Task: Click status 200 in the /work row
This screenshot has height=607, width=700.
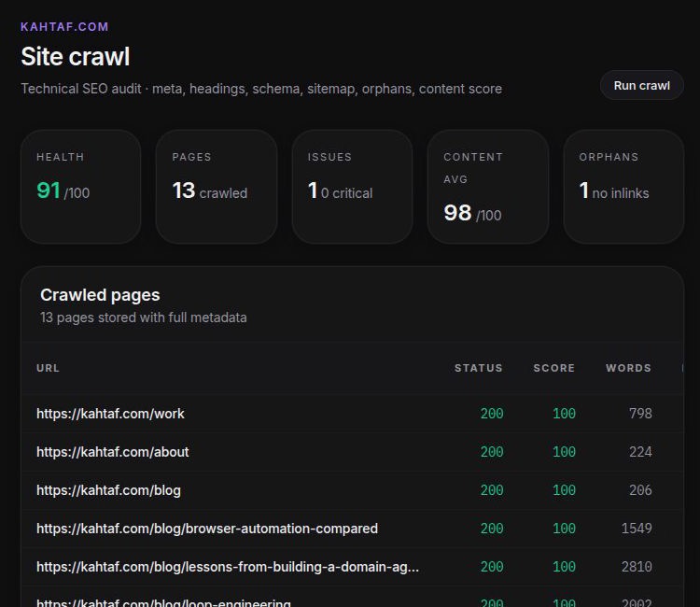Action: tap(492, 414)
